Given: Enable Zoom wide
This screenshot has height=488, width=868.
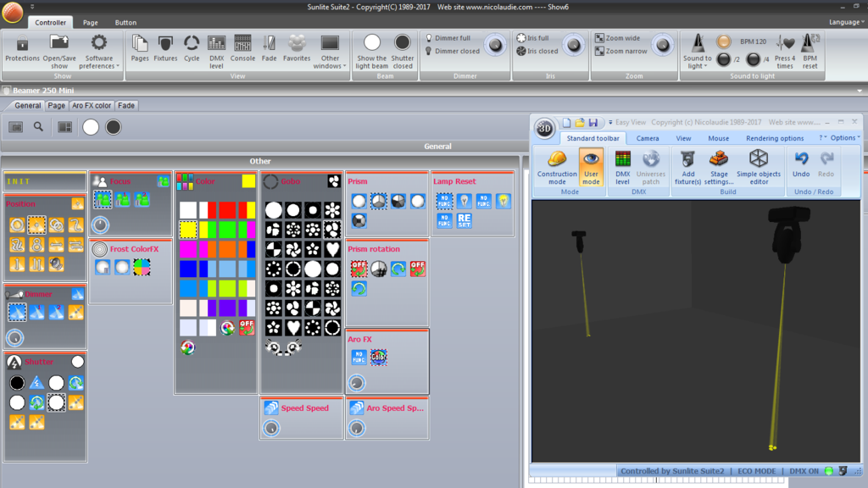Looking at the screenshot, I should [x=617, y=38].
